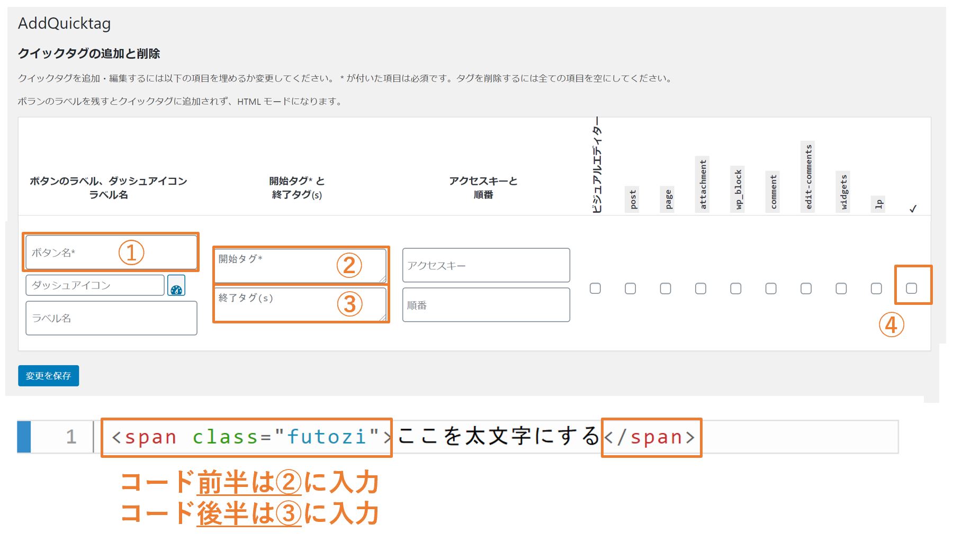Enable the widgets checkbox

tap(841, 288)
